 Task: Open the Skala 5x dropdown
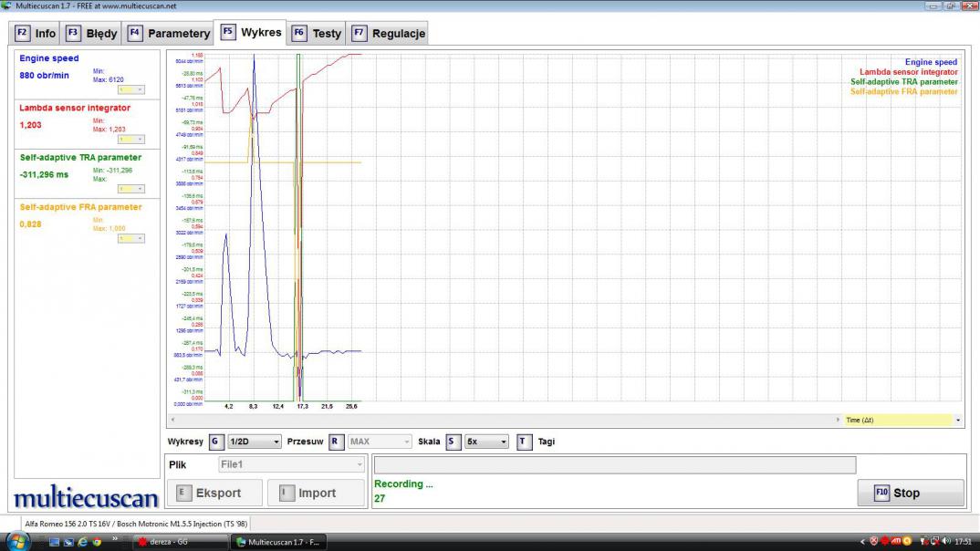coord(486,442)
